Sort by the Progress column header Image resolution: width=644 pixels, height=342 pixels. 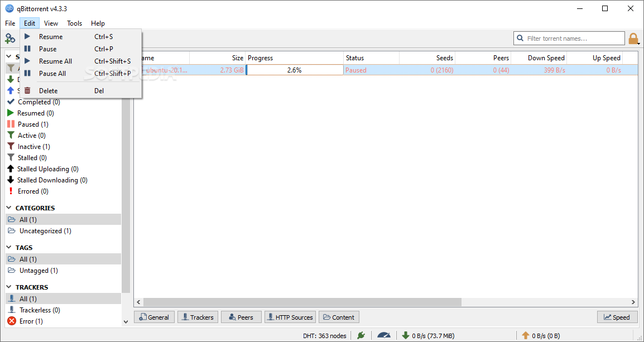tap(294, 58)
